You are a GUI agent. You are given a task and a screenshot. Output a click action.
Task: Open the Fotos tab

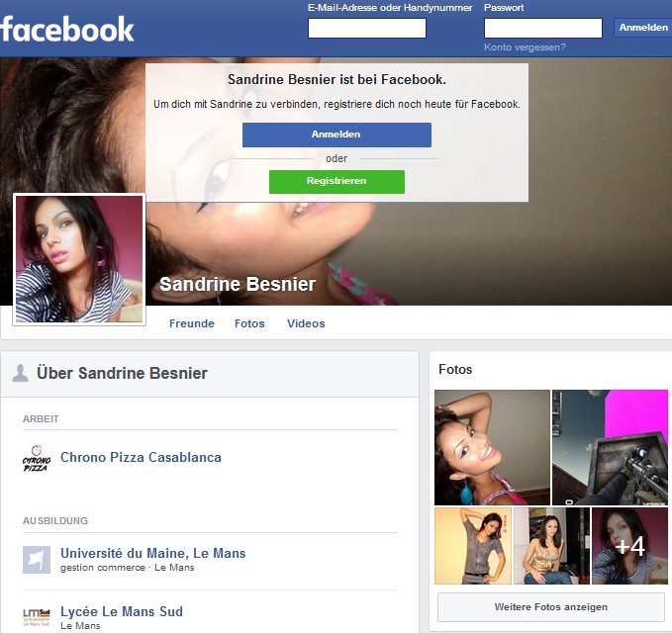click(249, 323)
